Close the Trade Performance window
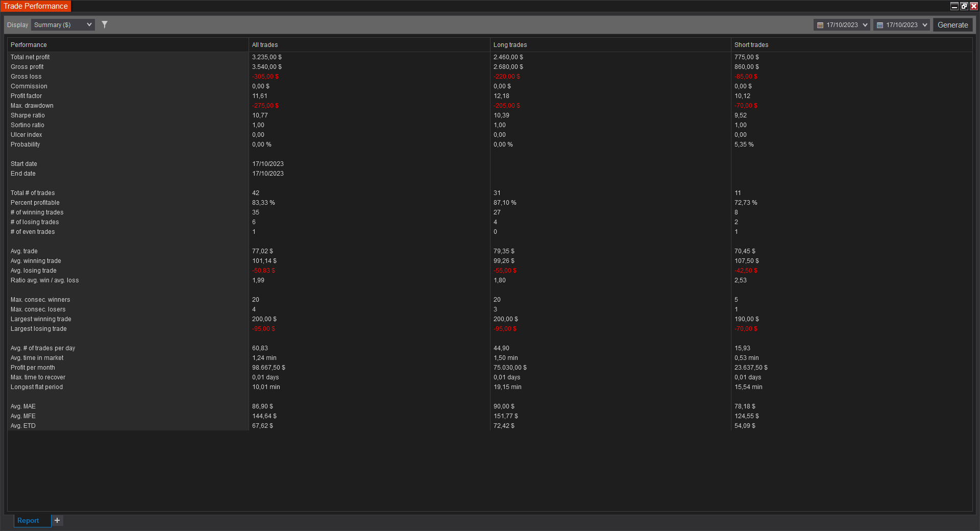Screen dimensions: 980x531 point(973,6)
